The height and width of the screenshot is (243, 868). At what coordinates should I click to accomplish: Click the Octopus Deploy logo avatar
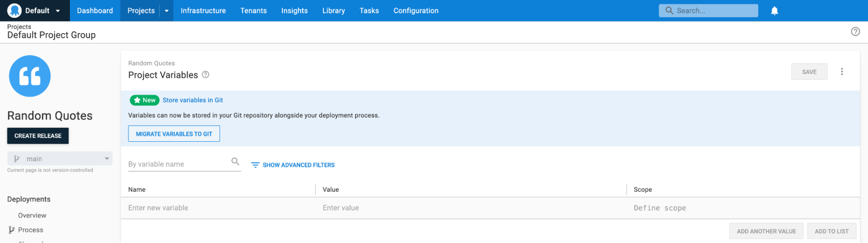coord(14,10)
